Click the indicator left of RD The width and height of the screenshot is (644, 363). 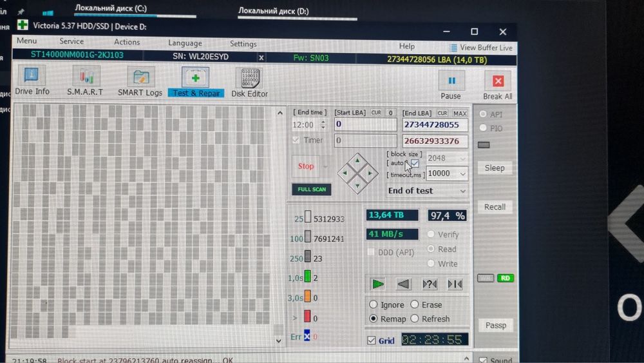(x=485, y=279)
